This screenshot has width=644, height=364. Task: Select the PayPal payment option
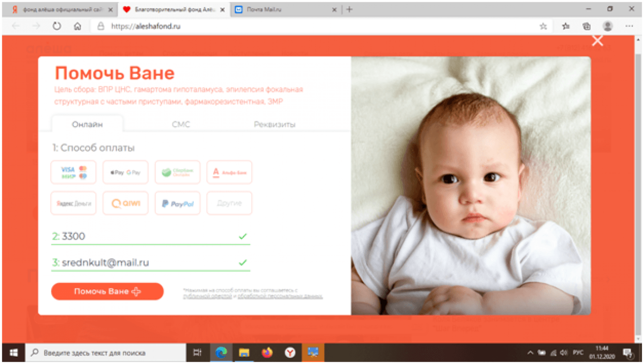(x=177, y=203)
